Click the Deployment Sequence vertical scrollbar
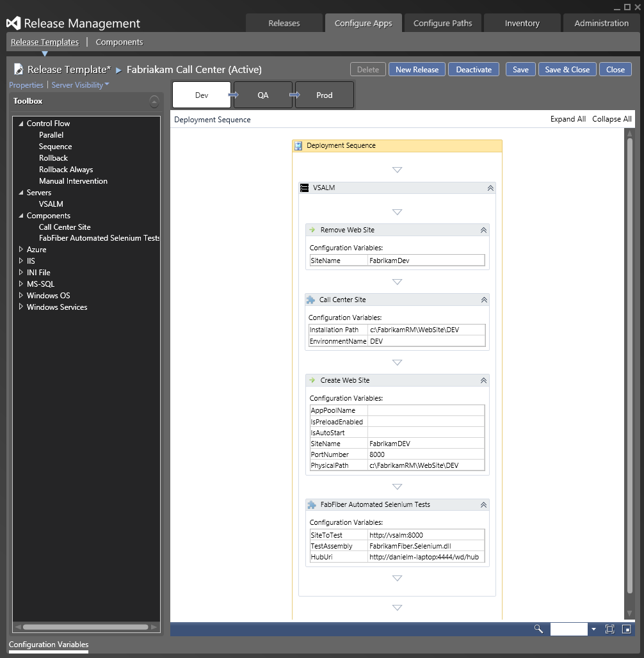644x658 pixels. coord(629,365)
